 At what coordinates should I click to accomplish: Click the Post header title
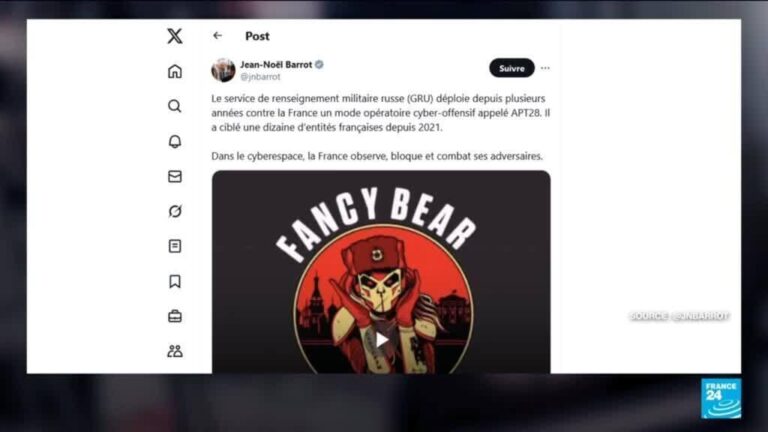click(x=257, y=36)
